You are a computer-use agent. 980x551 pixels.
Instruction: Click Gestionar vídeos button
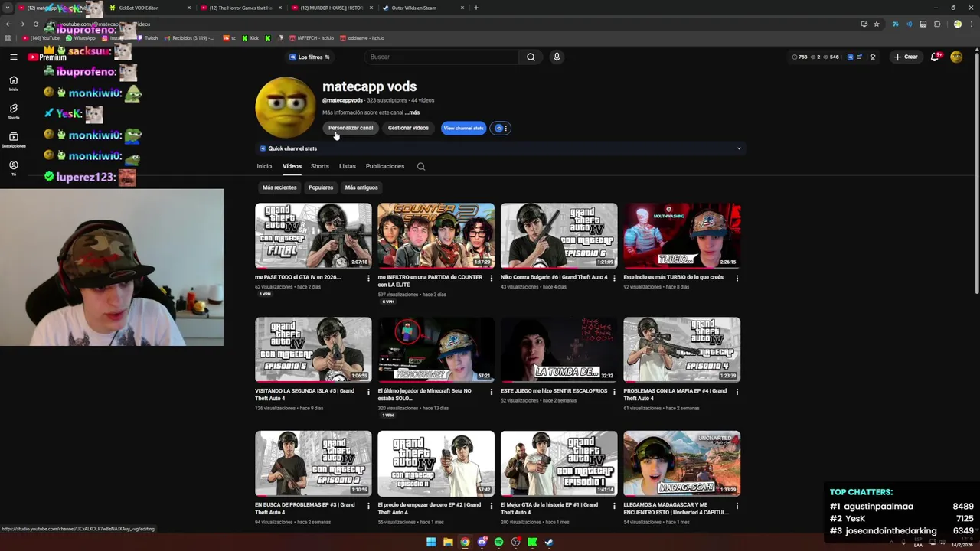(408, 128)
